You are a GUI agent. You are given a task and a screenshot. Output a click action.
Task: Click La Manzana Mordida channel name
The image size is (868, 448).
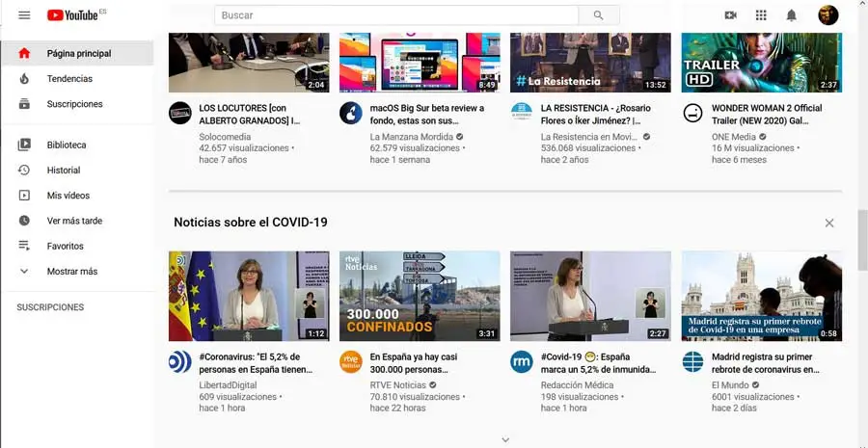411,137
